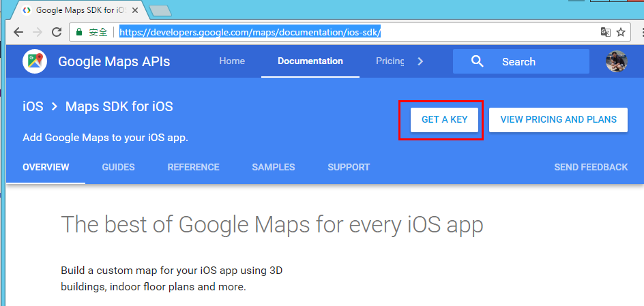Click inside the Search field
This screenshot has height=306, width=644.
click(521, 61)
